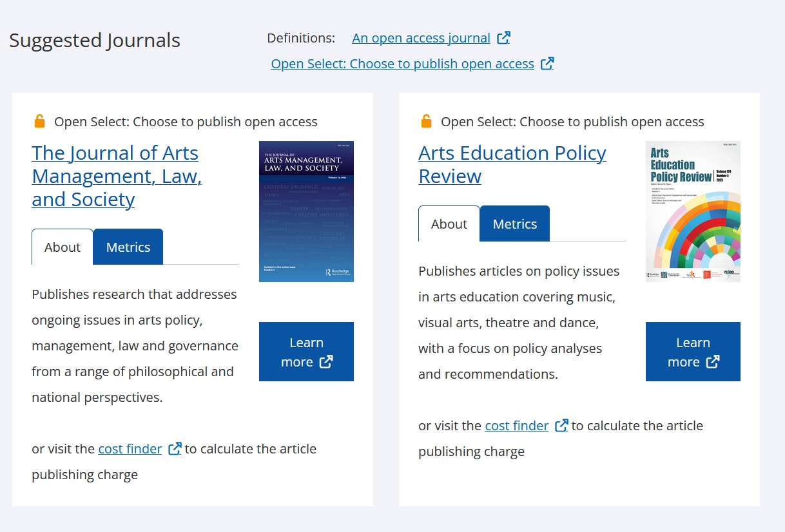Screen dimensions: 785x532
Task: Click Learn more button for Arts Management journal
Action: coord(306,352)
